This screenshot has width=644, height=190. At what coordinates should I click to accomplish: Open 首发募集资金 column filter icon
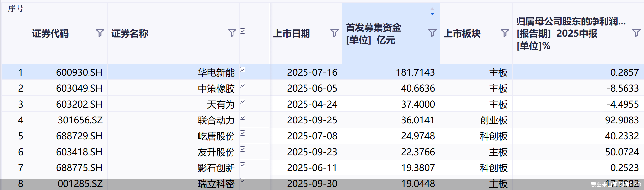(x=432, y=33)
